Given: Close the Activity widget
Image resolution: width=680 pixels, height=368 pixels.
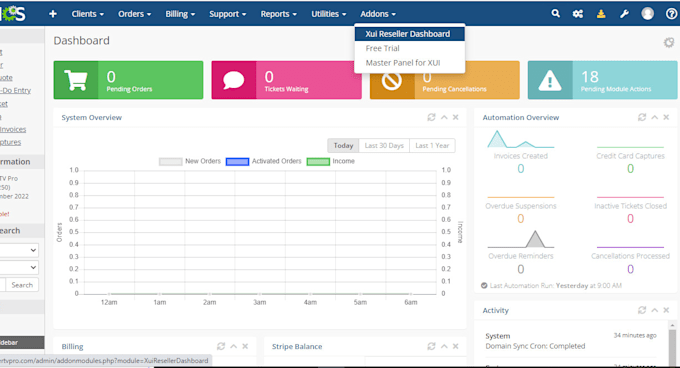Looking at the screenshot, I should tap(667, 310).
